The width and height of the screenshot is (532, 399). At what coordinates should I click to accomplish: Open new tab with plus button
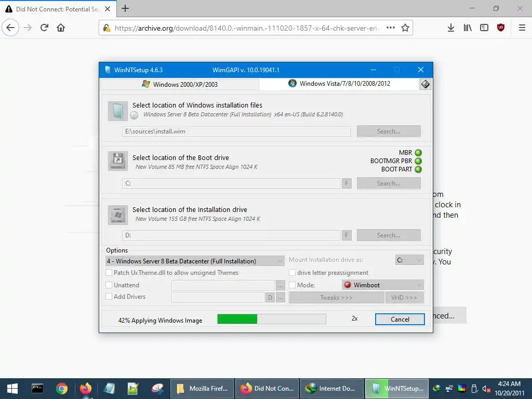125,8
